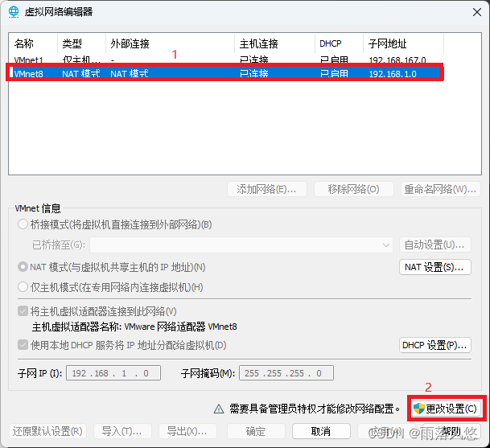This screenshot has width=490, height=448.
Task: Click the 主机连接 column header
Action: point(274,43)
